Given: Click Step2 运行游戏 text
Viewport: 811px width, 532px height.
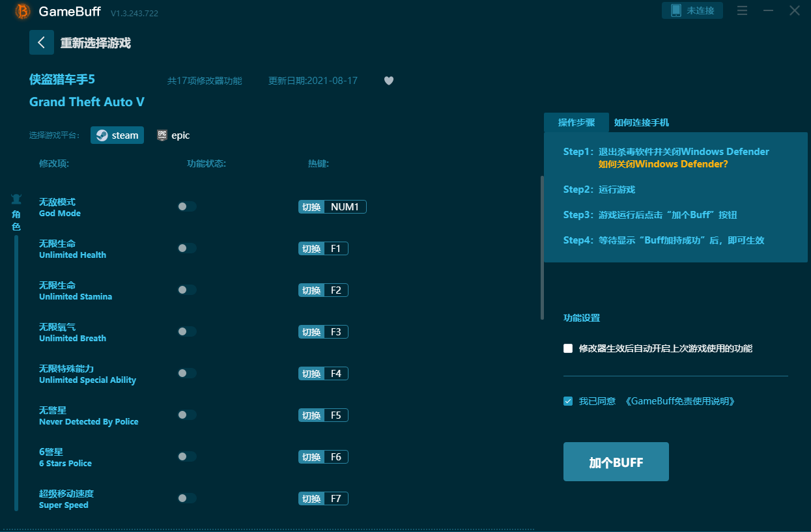Looking at the screenshot, I should tap(599, 189).
